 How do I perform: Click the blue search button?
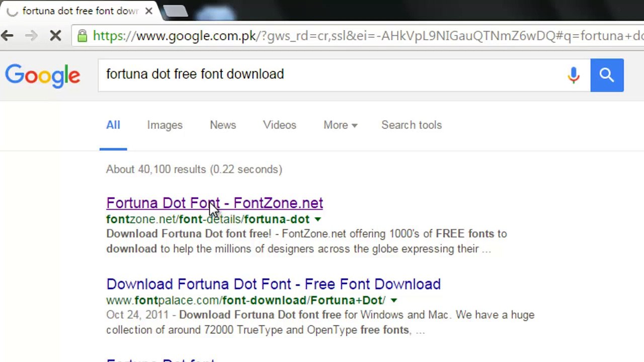click(607, 75)
